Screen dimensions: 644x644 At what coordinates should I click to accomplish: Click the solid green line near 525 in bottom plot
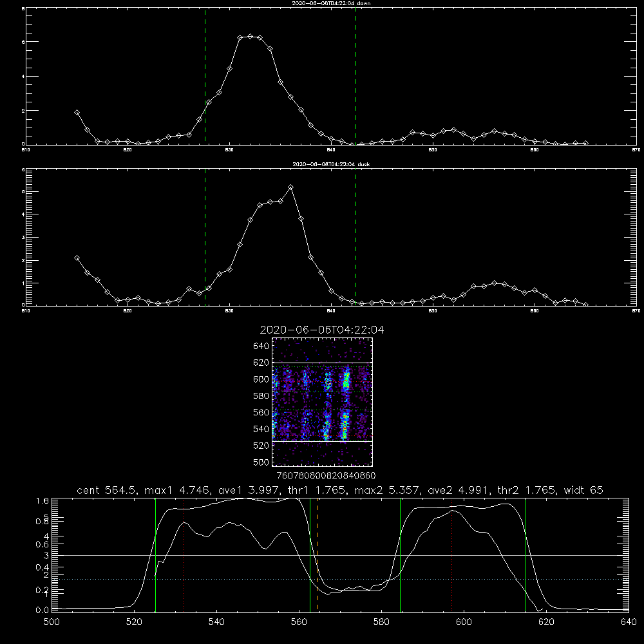(x=155, y=555)
